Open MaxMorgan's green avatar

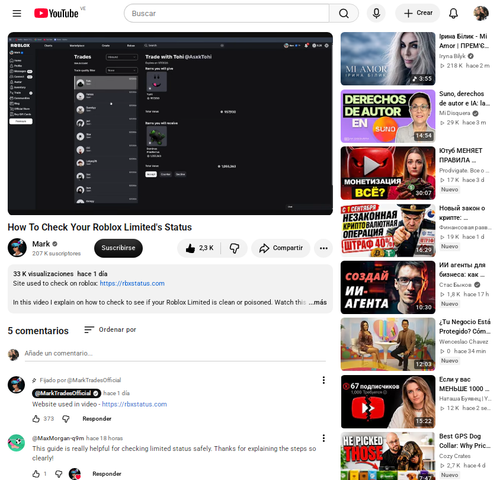[x=16, y=443]
